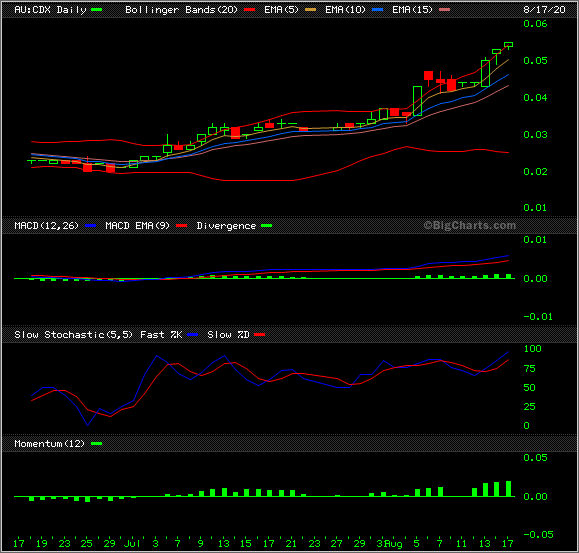The height and width of the screenshot is (553, 579).
Task: Click the last tall momentum bar
Action: (508, 489)
